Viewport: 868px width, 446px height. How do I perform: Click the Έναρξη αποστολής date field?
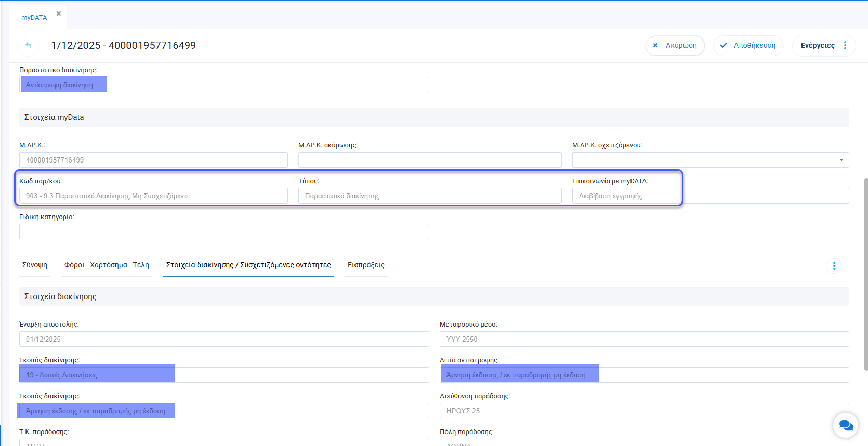224,339
